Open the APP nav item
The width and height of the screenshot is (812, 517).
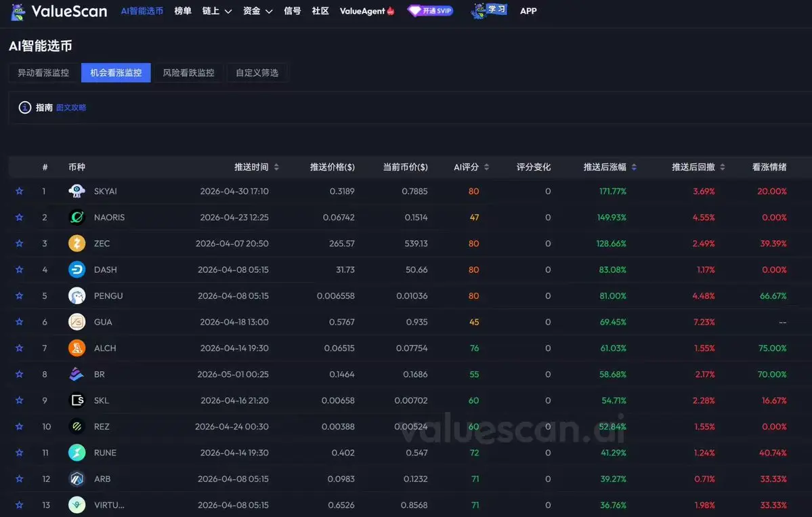coord(528,11)
